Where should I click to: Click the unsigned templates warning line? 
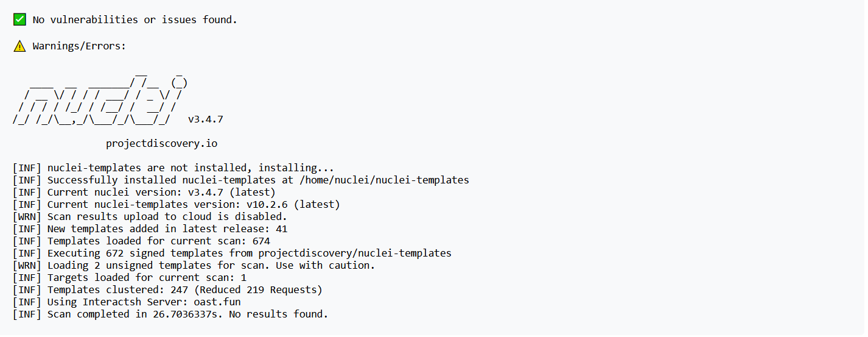pyautogui.click(x=194, y=265)
